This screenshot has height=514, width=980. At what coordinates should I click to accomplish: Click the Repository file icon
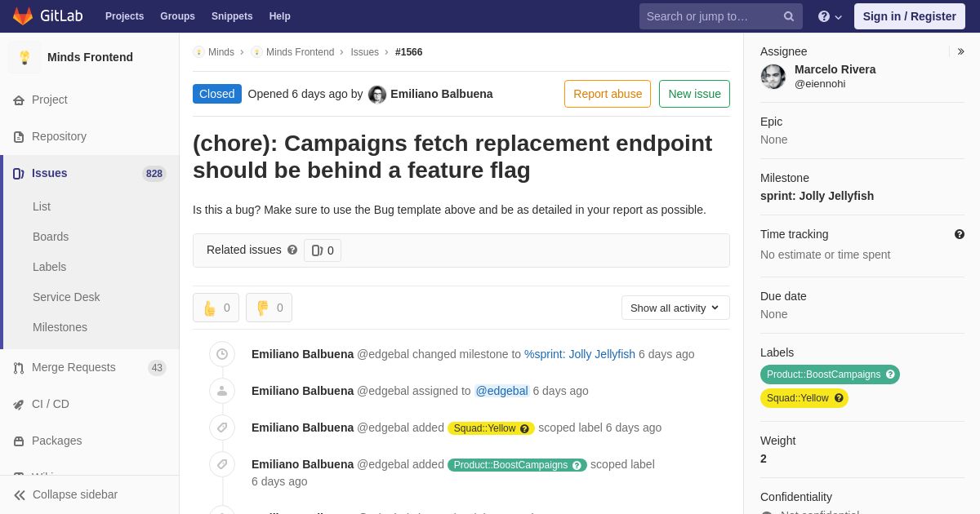[19, 137]
